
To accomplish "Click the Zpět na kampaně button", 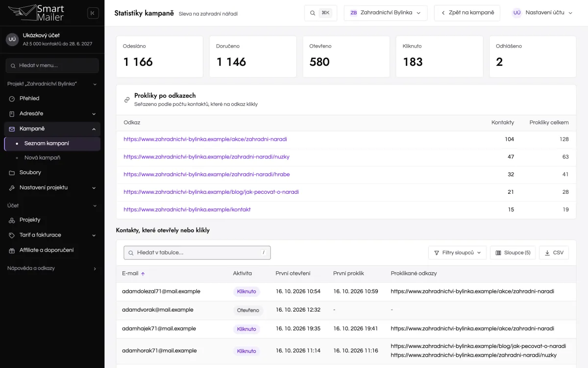I will point(467,13).
